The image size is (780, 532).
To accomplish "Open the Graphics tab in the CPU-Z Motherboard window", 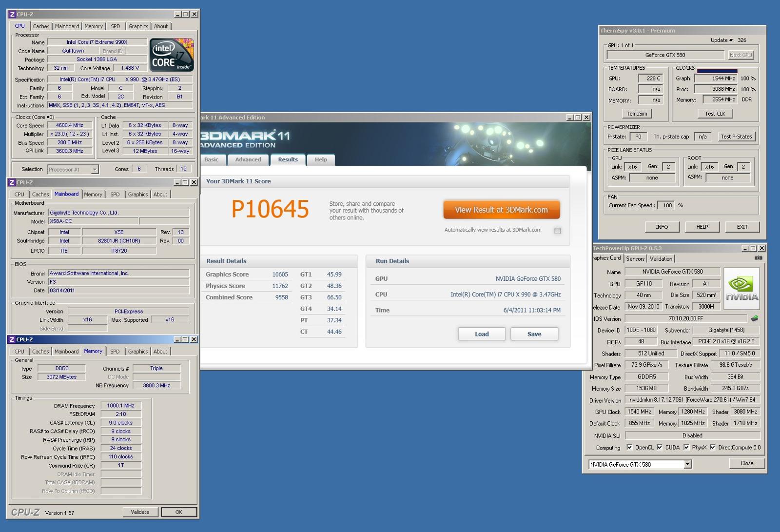I will tap(138, 195).
